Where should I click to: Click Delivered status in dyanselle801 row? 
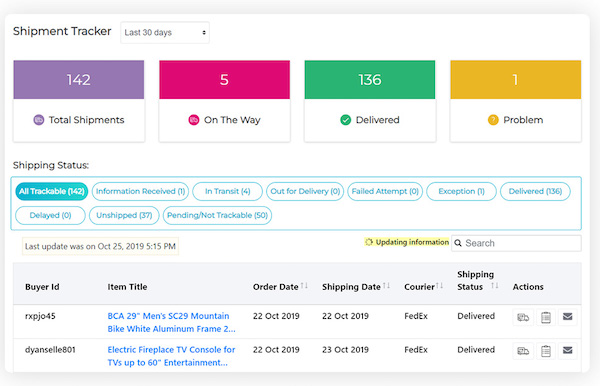tap(476, 350)
